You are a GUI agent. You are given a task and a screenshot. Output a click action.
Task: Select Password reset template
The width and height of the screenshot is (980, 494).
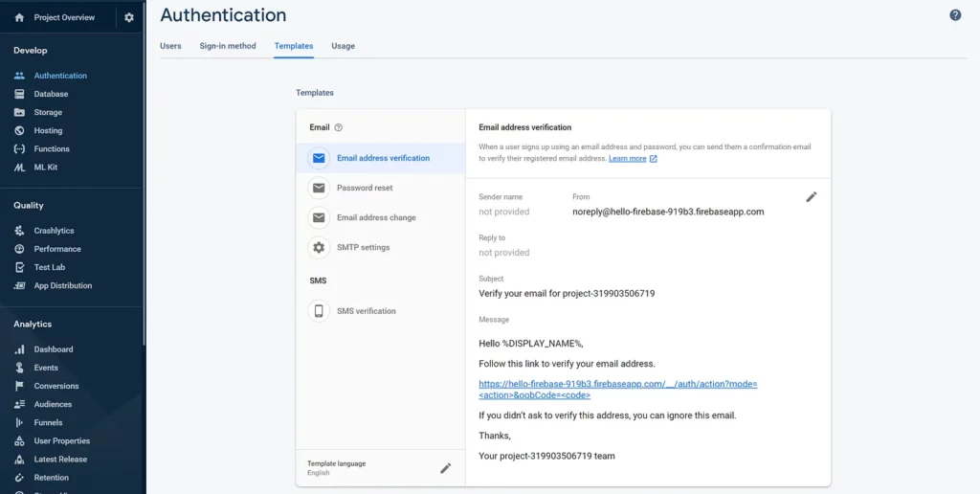[381, 188]
